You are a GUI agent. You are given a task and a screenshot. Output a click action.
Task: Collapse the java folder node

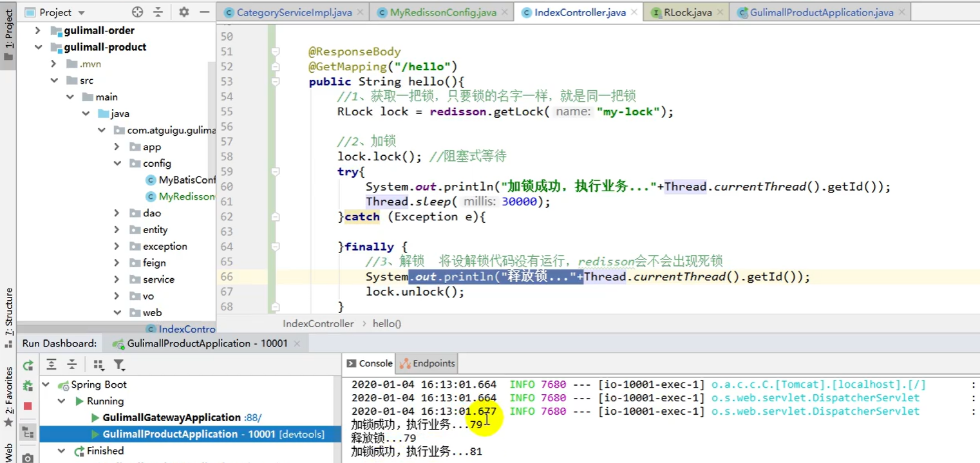click(85, 113)
